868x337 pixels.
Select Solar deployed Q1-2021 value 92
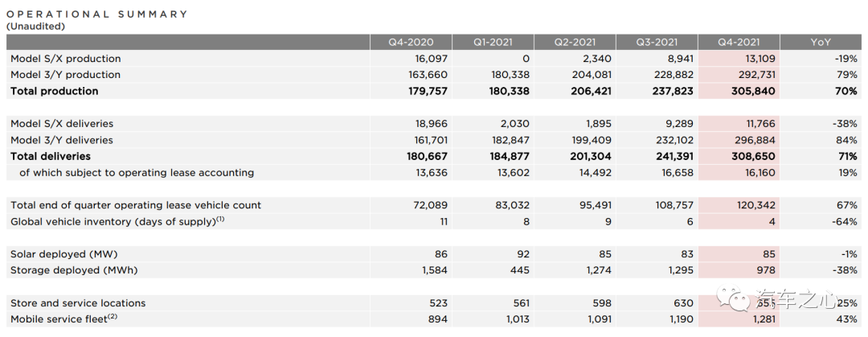[522, 254]
